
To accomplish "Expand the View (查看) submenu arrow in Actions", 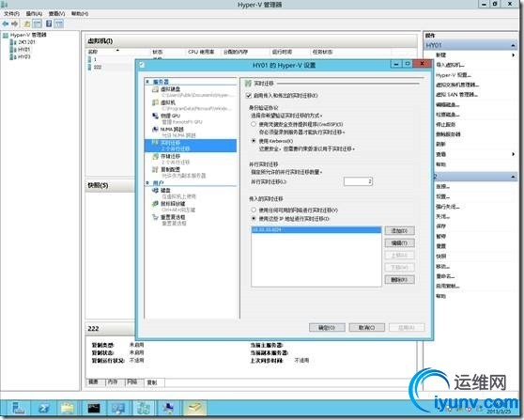I will 514,154.
